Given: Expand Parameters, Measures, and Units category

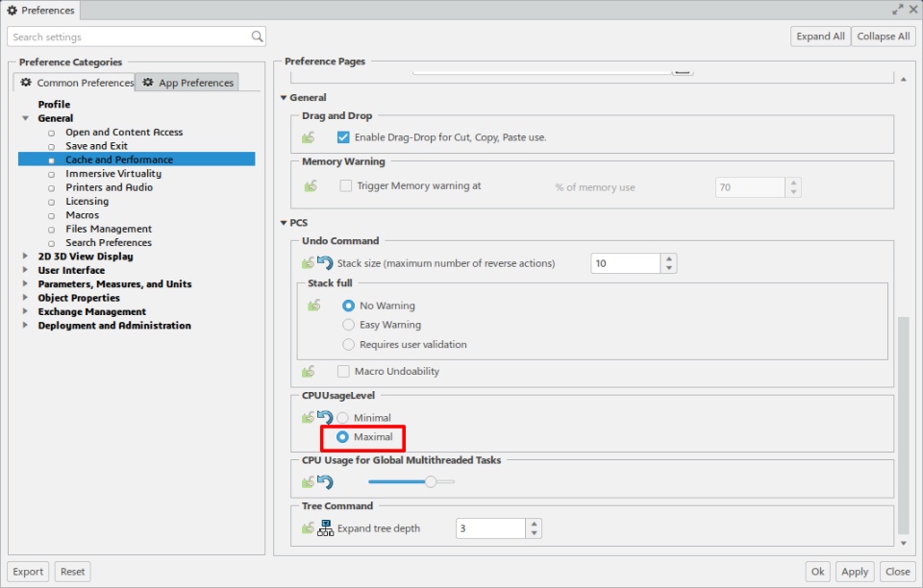Looking at the screenshot, I should click(x=25, y=283).
